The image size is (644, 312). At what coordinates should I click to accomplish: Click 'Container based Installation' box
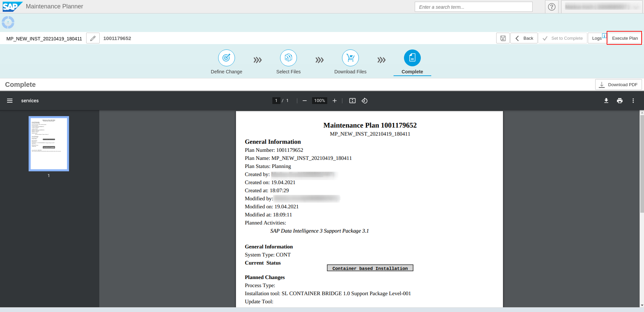pos(370,268)
